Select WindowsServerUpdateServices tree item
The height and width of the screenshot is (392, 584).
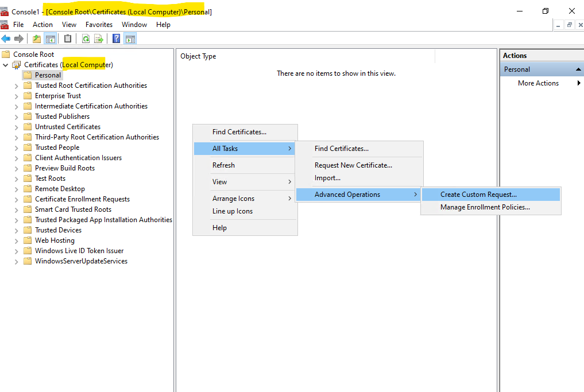point(81,261)
